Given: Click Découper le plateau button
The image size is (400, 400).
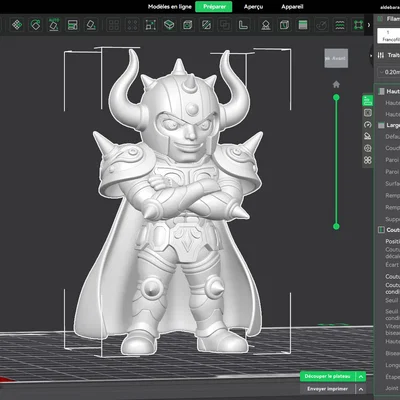Looking at the screenshot, I should (327, 376).
